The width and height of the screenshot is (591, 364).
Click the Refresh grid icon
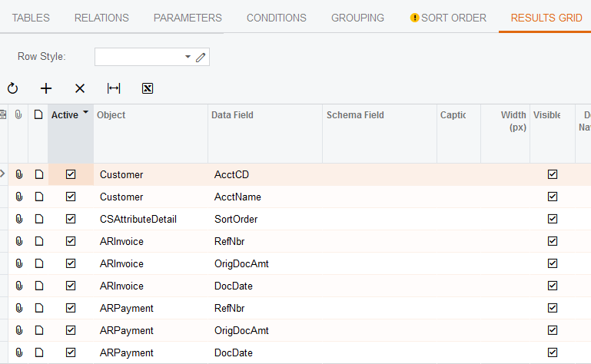click(x=12, y=88)
